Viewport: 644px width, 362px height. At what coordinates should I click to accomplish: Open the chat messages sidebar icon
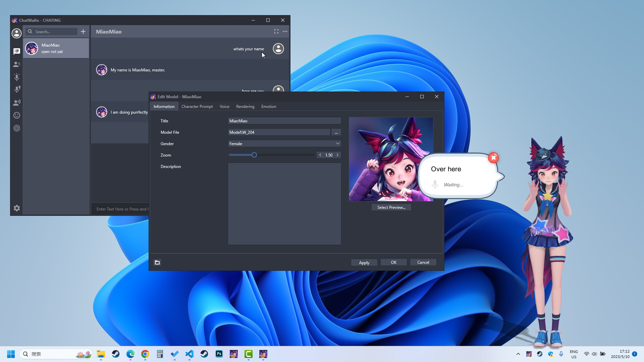click(16, 51)
